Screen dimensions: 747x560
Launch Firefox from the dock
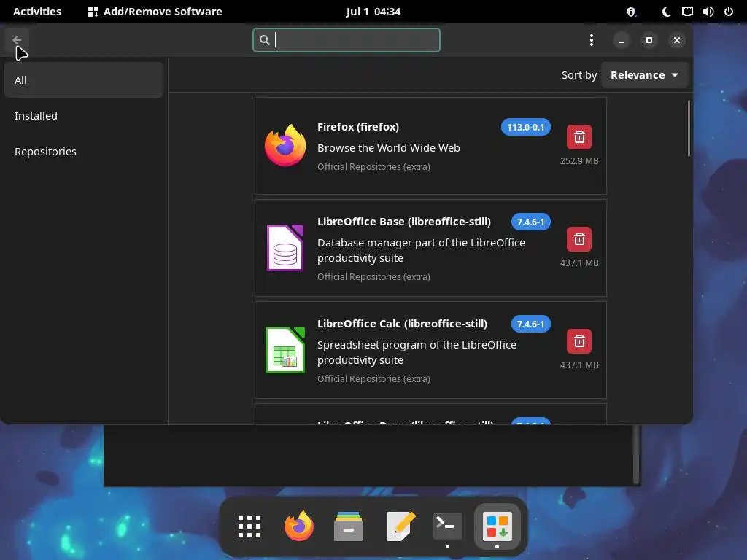[299, 526]
